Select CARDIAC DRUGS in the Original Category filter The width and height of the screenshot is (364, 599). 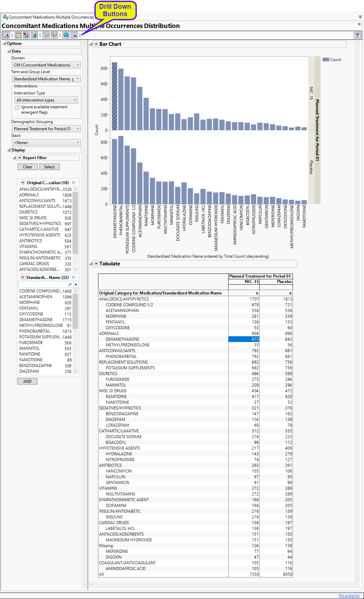pyautogui.click(x=45, y=264)
